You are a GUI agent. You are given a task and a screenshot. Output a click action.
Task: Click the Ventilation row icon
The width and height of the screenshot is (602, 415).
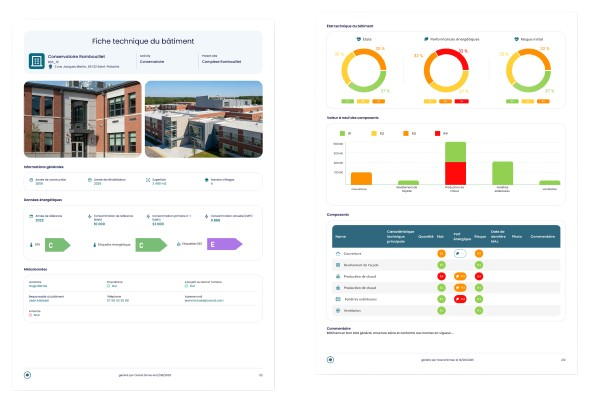[337, 310]
